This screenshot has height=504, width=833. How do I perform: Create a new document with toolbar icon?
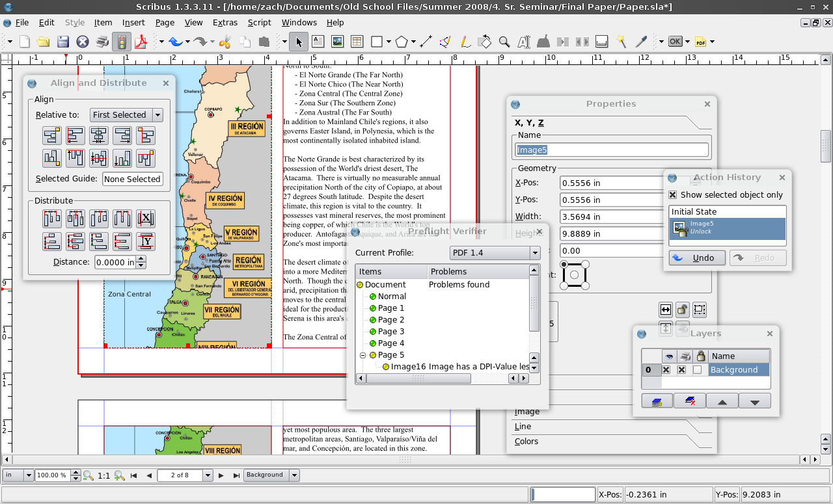24,42
